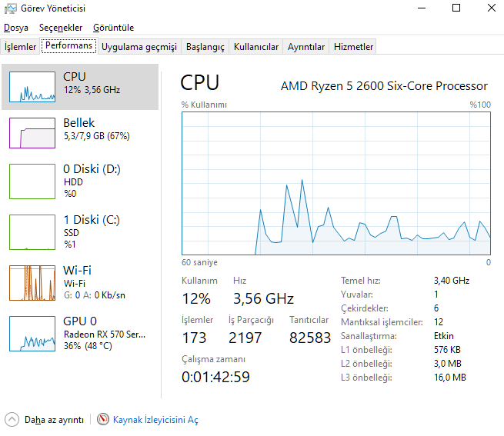Open the Seçenekler menu
Viewport: 504px width, 436px height.
coord(61,28)
